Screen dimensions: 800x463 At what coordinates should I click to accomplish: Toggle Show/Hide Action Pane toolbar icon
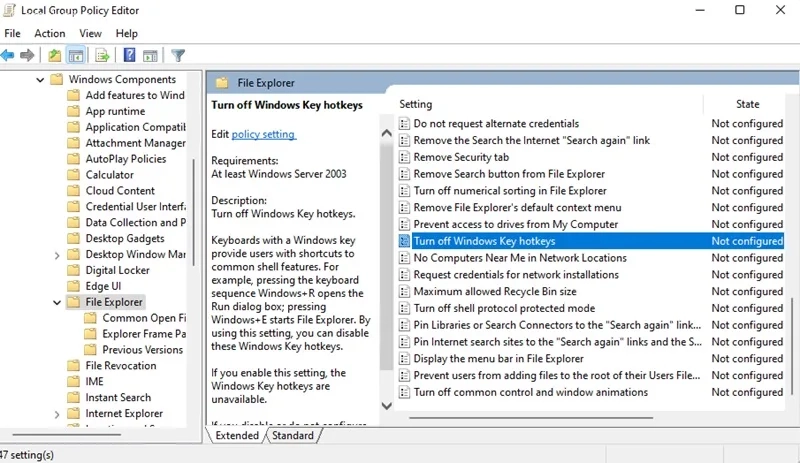point(150,56)
